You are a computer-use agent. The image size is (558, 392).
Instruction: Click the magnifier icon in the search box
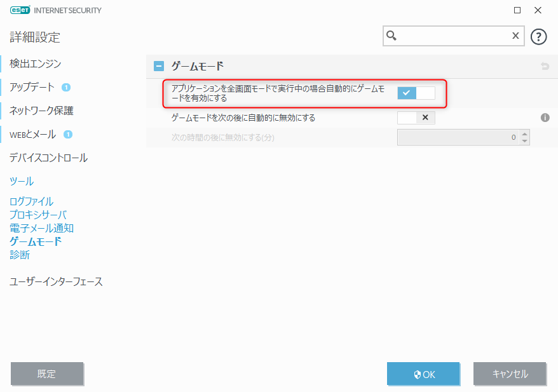pos(390,36)
